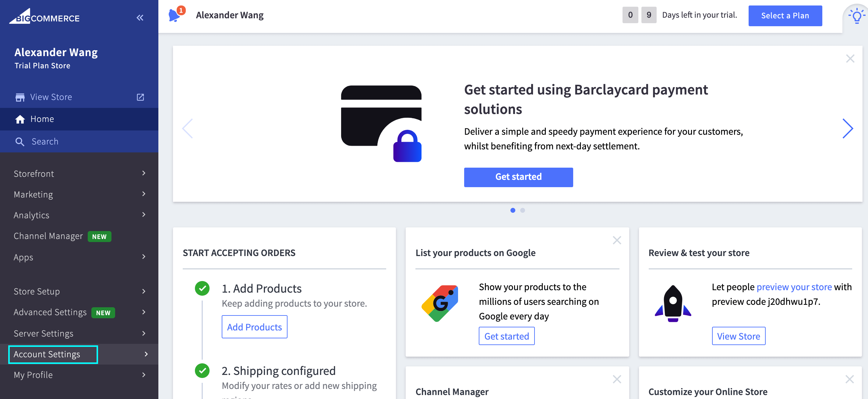Go to previous carousel slide arrow

point(188,128)
